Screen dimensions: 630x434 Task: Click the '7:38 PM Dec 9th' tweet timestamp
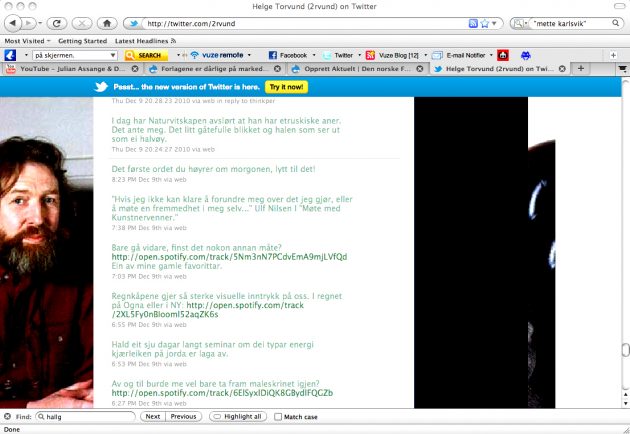pos(137,228)
